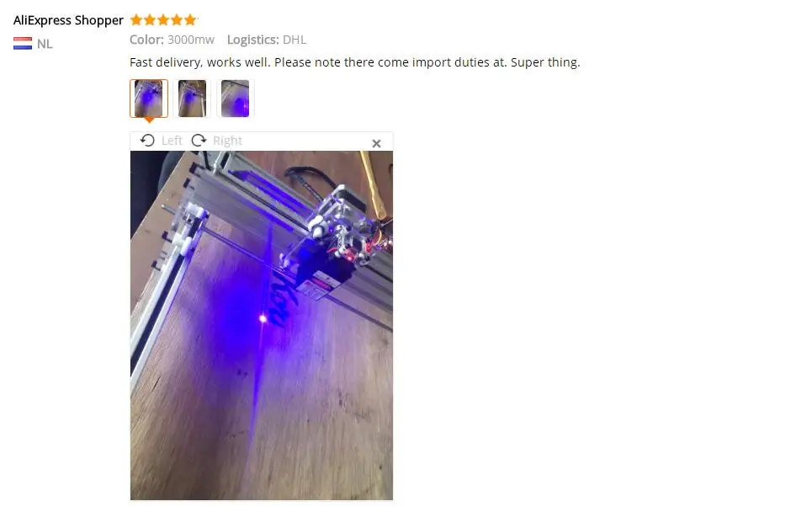The width and height of the screenshot is (812, 507).
Task: Click the first star of the rating
Action: [x=136, y=20]
